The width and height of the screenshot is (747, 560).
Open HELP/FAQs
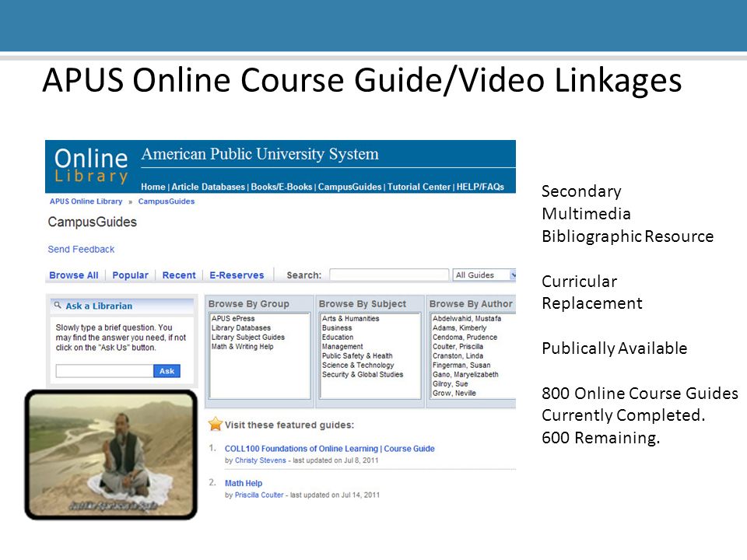click(480, 187)
